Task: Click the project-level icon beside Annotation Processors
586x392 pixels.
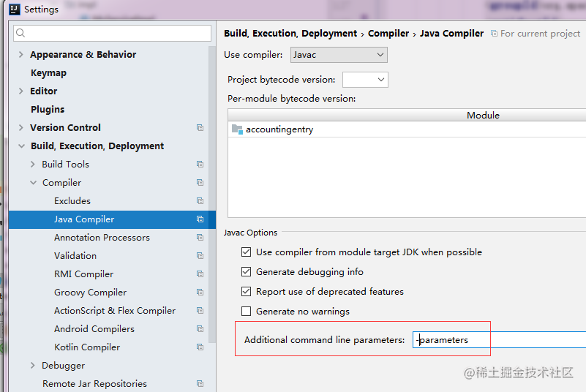Action: (200, 238)
